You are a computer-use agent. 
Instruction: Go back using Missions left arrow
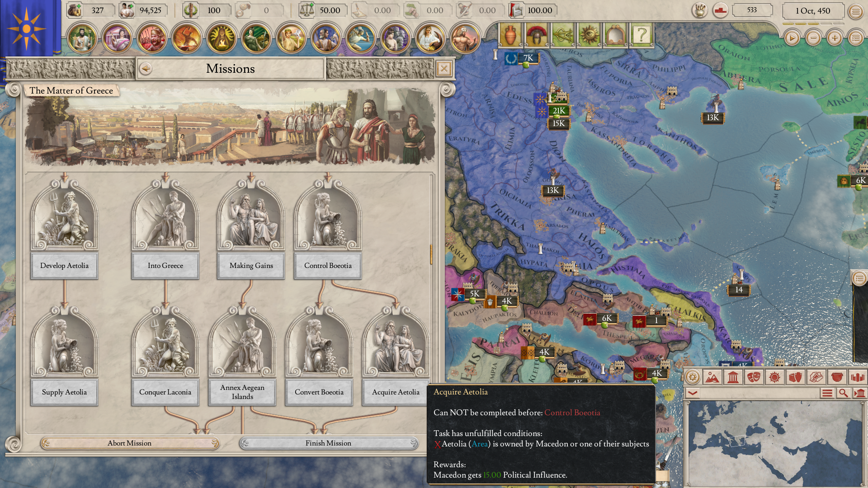pyautogui.click(x=146, y=69)
